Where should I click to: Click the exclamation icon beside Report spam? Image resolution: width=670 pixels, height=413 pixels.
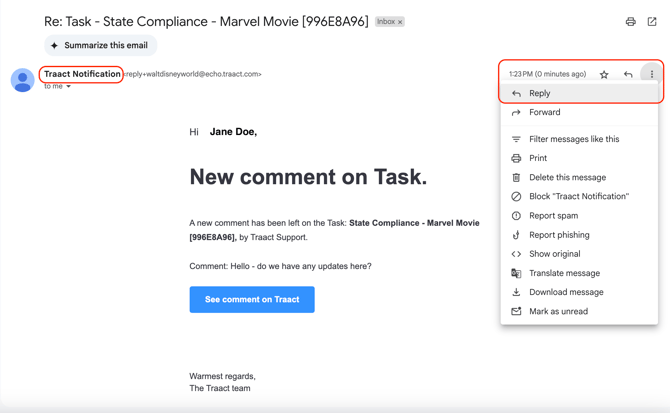click(x=516, y=216)
